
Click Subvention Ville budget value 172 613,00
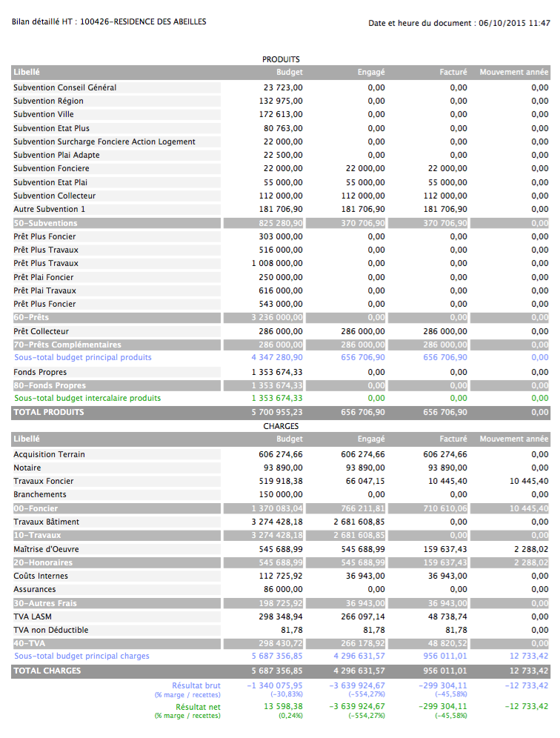click(x=281, y=114)
